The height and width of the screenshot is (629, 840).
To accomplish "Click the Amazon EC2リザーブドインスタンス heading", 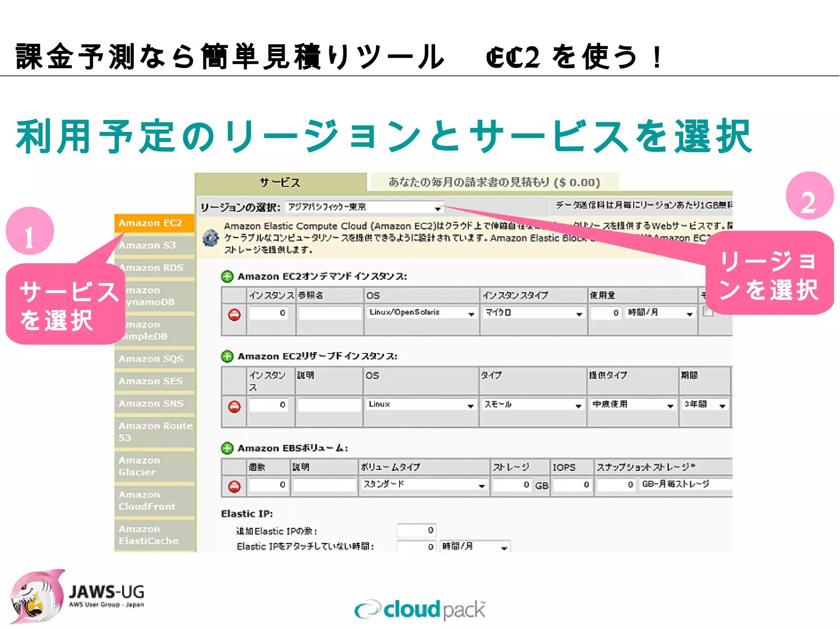I will [317, 356].
